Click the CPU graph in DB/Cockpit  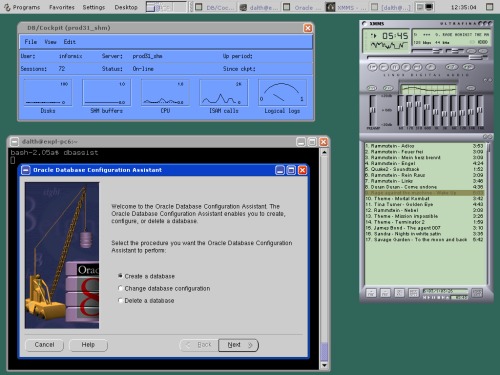pyautogui.click(x=165, y=93)
